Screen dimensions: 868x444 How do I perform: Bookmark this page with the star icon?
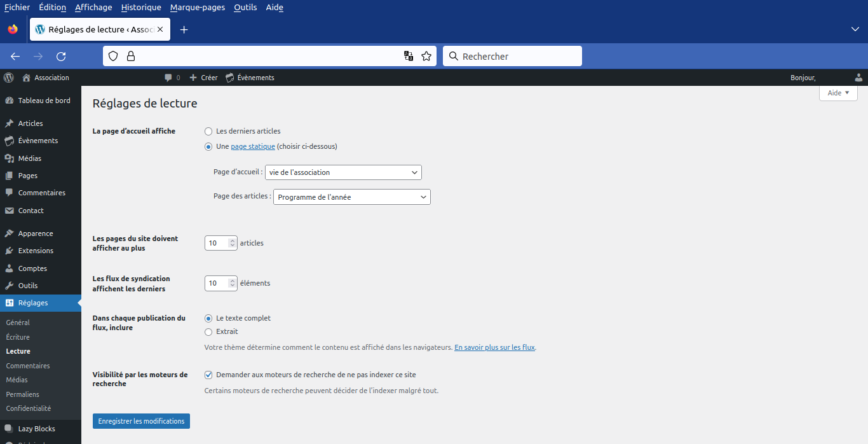pos(426,56)
